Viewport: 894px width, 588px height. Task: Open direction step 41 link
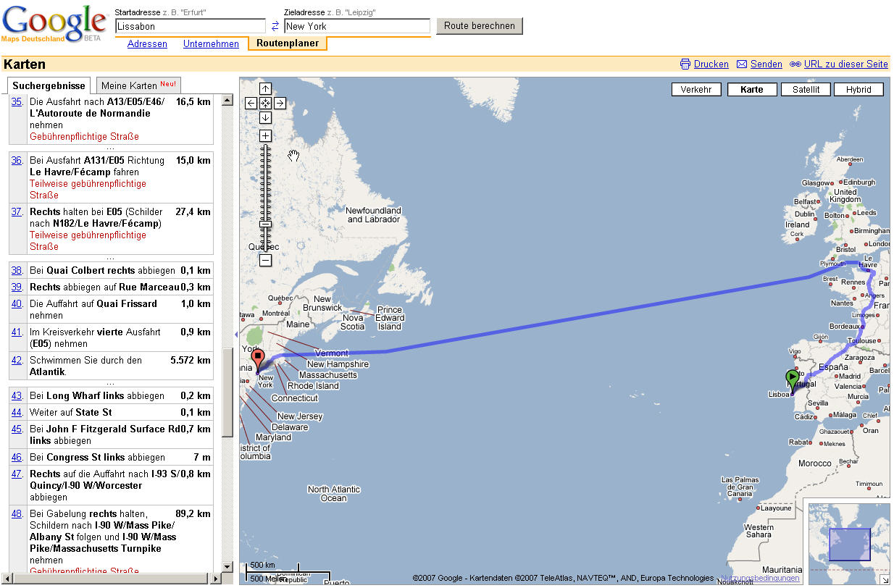pos(17,332)
